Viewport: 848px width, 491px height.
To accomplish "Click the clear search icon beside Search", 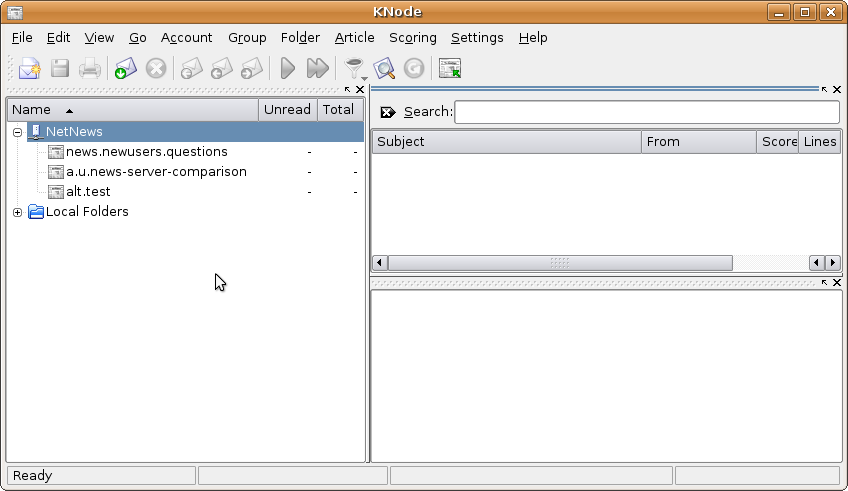I will click(x=388, y=112).
